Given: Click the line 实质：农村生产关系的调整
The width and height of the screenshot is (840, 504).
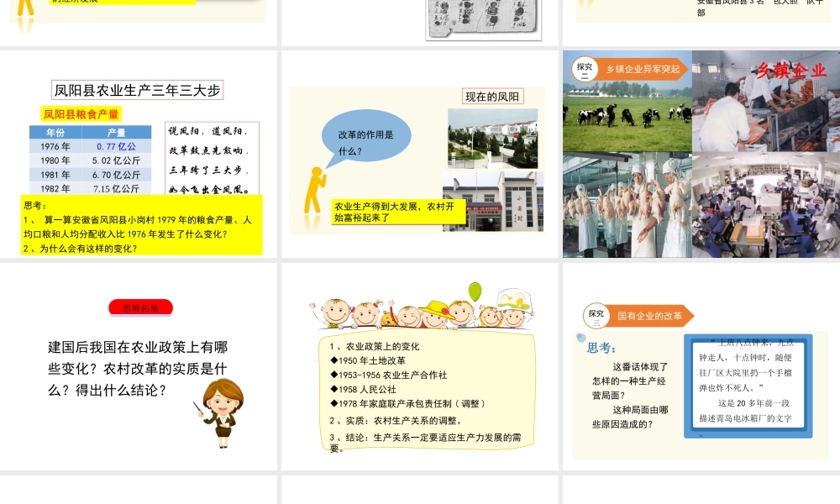Looking at the screenshot, I should pos(396,421).
